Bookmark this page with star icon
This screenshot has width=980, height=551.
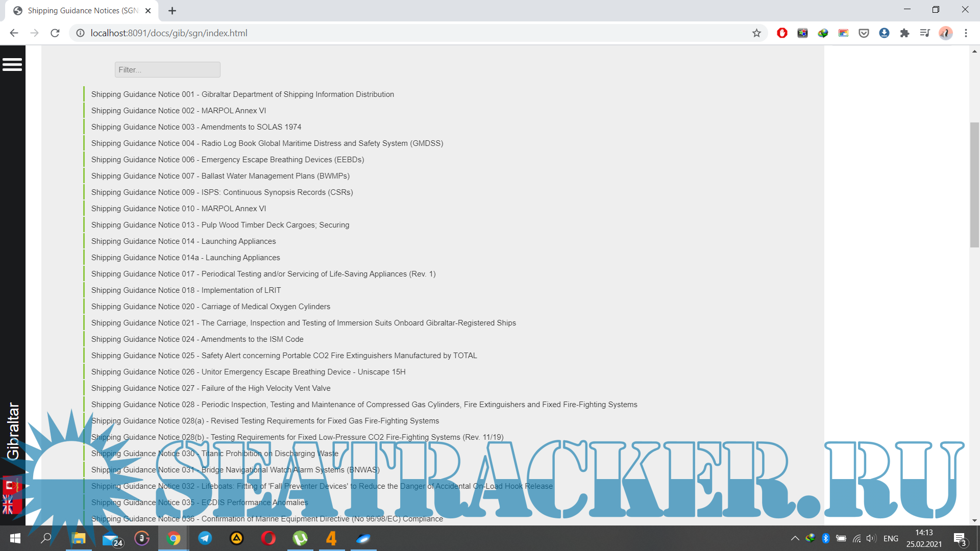(x=756, y=33)
